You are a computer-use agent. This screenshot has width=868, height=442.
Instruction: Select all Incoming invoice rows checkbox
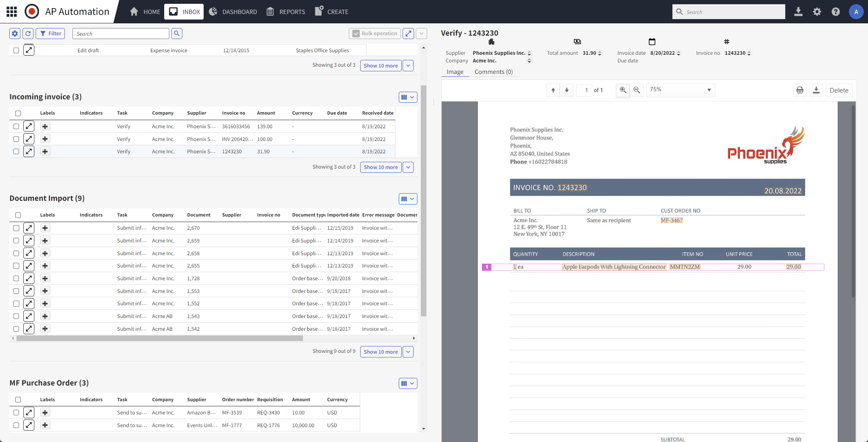tap(18, 113)
